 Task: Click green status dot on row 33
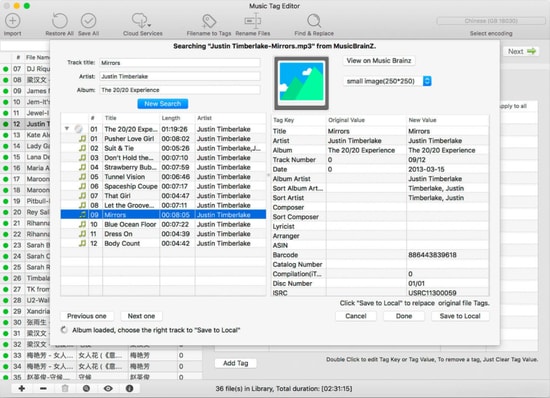[x=6, y=355]
